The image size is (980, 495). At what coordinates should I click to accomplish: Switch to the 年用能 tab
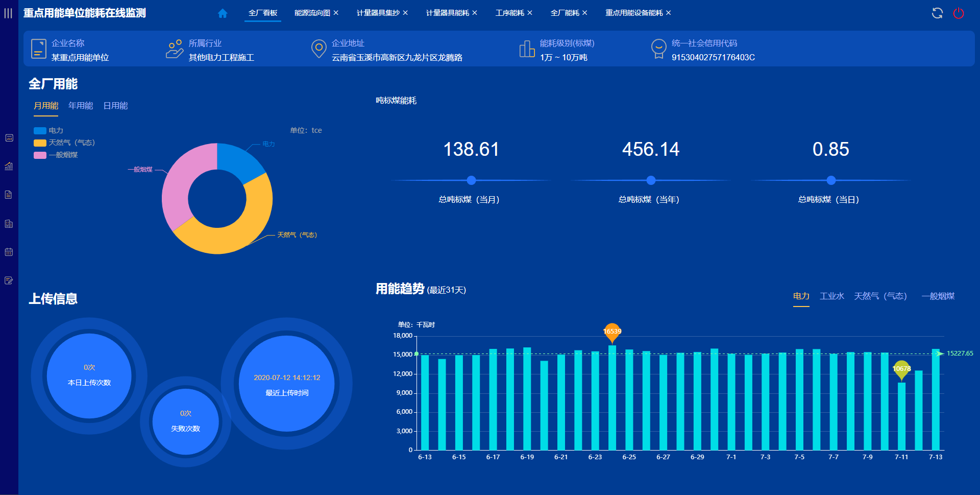point(81,106)
